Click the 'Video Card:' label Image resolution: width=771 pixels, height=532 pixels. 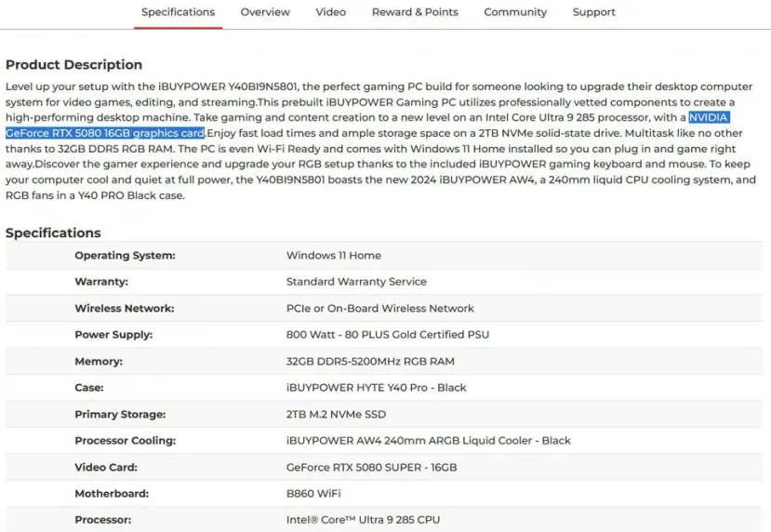pos(106,468)
